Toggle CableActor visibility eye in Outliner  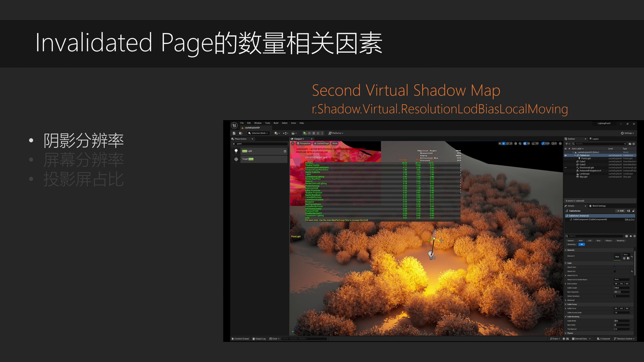(x=566, y=156)
